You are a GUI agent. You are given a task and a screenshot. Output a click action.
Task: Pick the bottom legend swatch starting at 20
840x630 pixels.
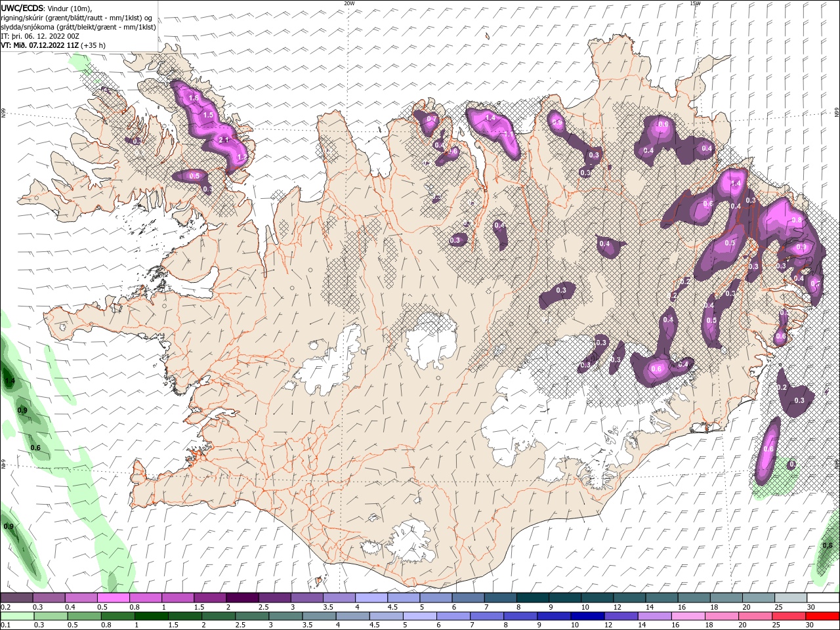756,616
